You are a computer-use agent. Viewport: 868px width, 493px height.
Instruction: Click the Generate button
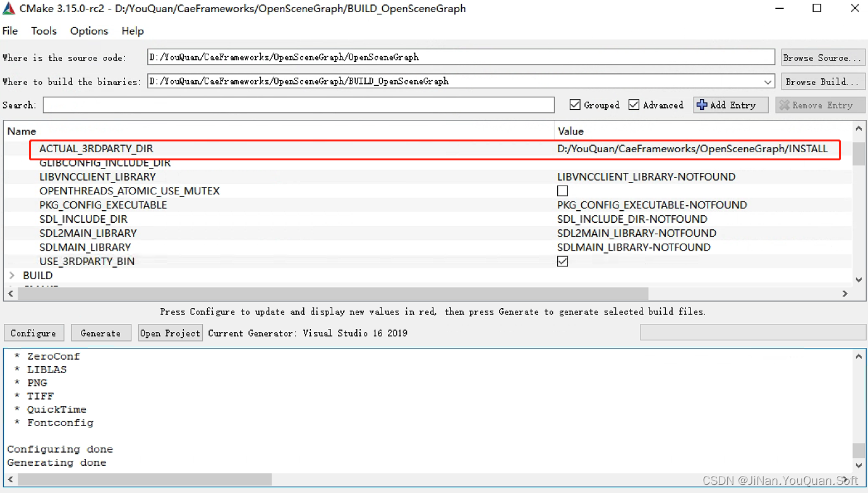(100, 333)
